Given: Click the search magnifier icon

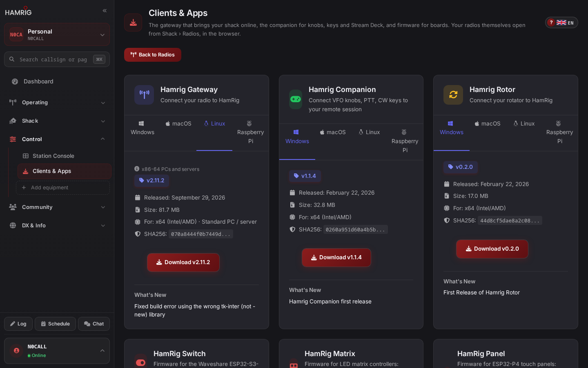Looking at the screenshot, I should pos(12,59).
